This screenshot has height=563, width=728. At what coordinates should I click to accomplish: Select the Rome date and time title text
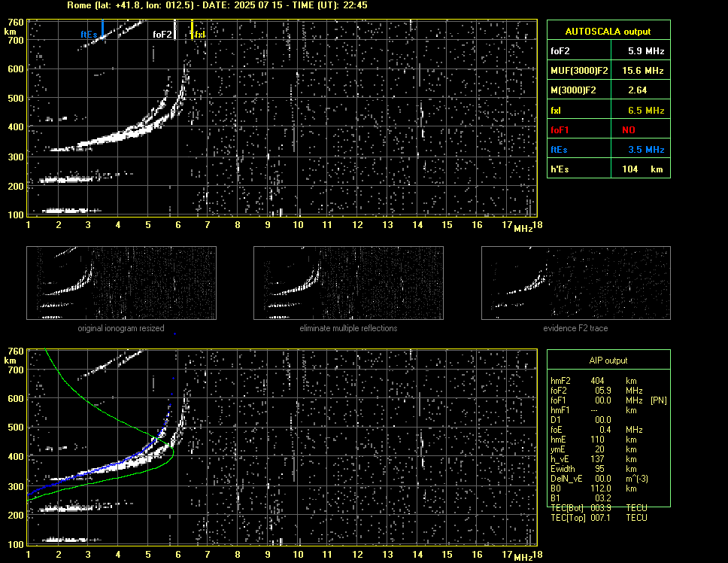tap(217, 5)
